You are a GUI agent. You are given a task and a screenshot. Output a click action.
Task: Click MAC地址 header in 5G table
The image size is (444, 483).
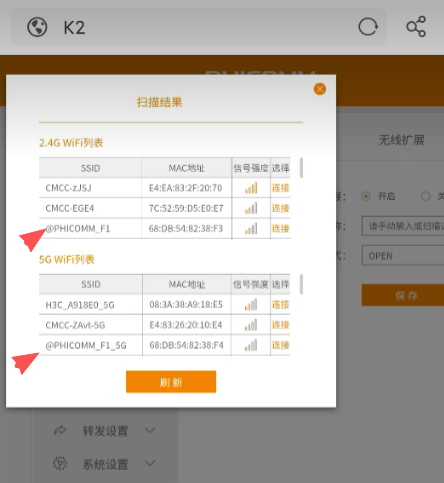(x=187, y=284)
